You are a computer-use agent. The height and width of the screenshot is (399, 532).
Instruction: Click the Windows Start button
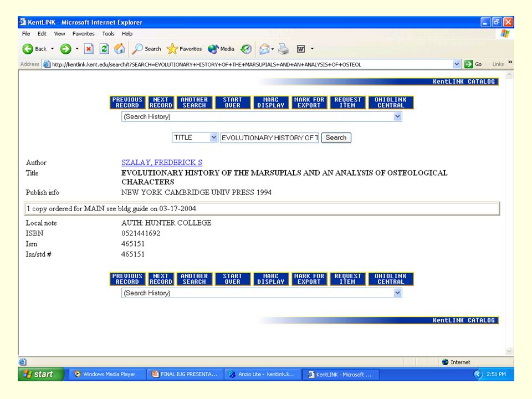(x=40, y=374)
